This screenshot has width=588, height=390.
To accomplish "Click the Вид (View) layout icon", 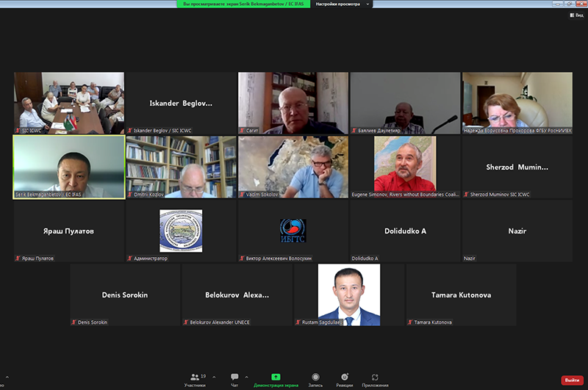I will 576,15.
